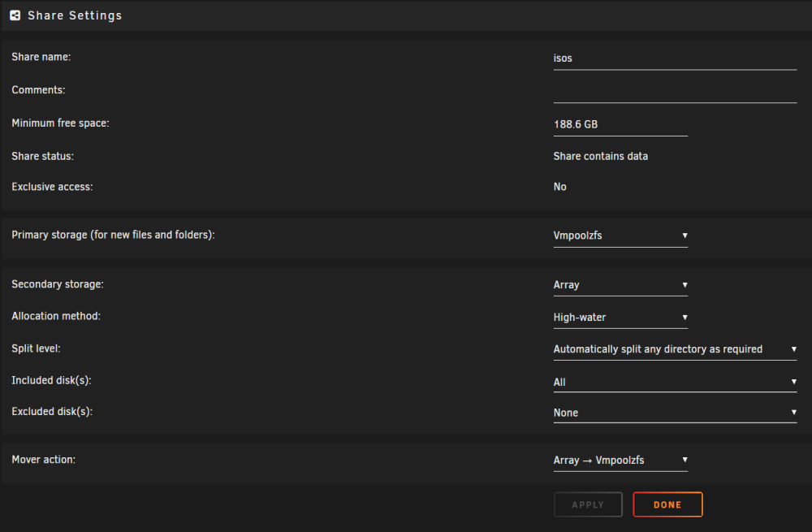Click the 'Secondary storage:' label

(x=58, y=284)
